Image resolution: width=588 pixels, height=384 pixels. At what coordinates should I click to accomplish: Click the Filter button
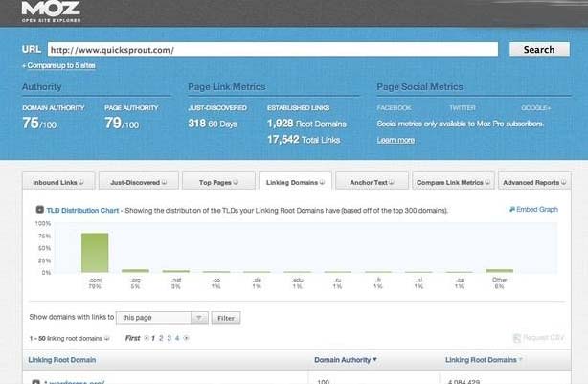[227, 317]
